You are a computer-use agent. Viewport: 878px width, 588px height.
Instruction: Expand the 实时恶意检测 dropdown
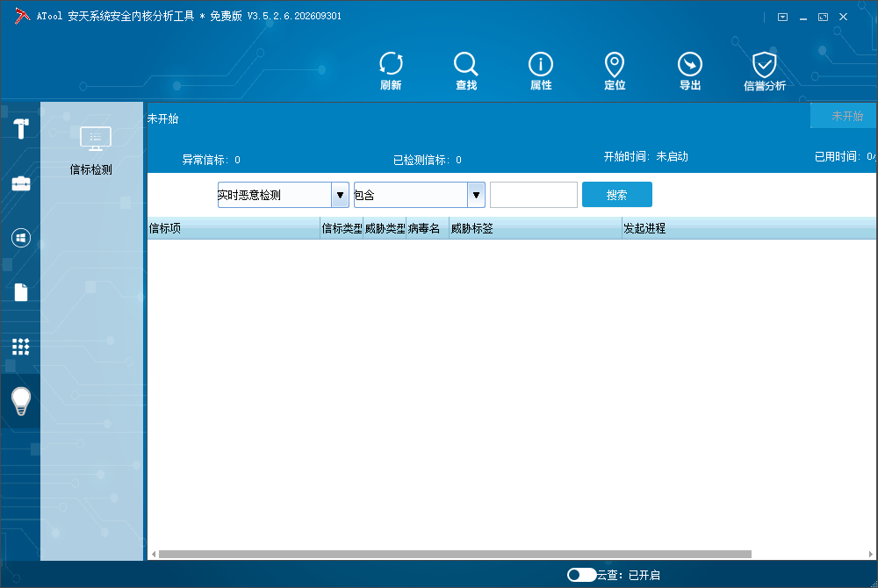[340, 195]
